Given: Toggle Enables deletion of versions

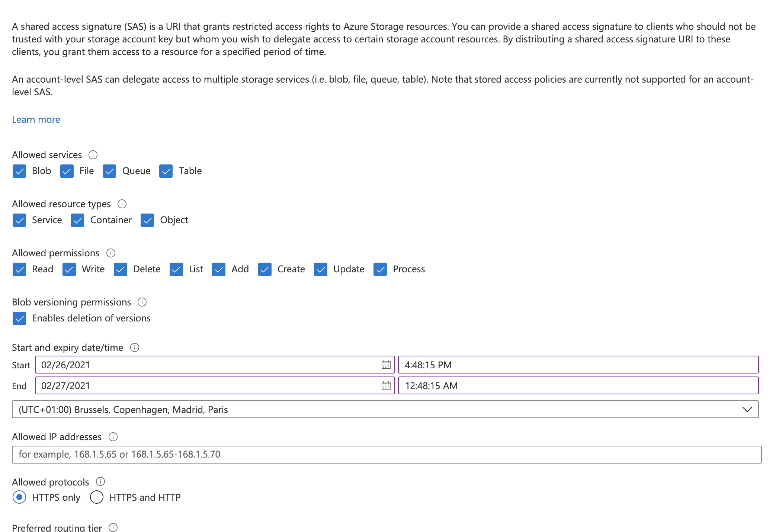Looking at the screenshot, I should 20,318.
